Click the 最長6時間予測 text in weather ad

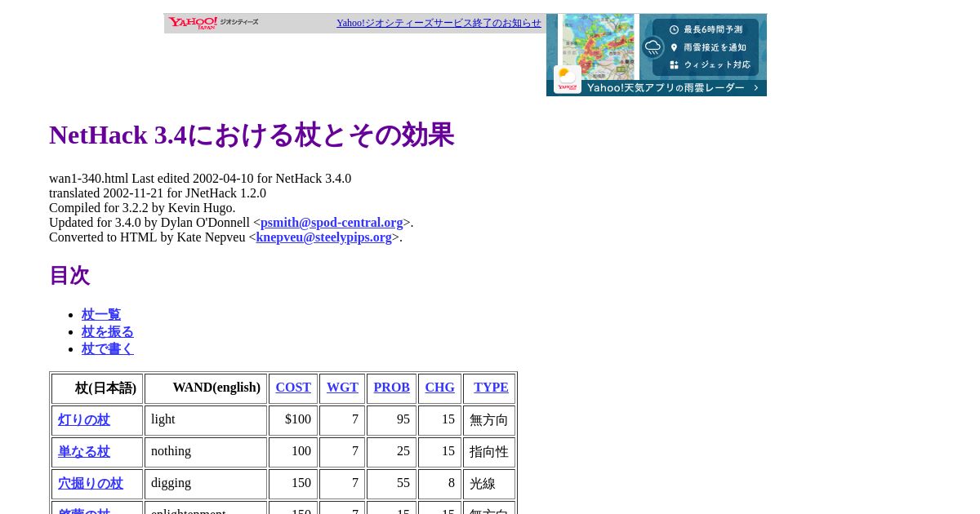pos(713,29)
